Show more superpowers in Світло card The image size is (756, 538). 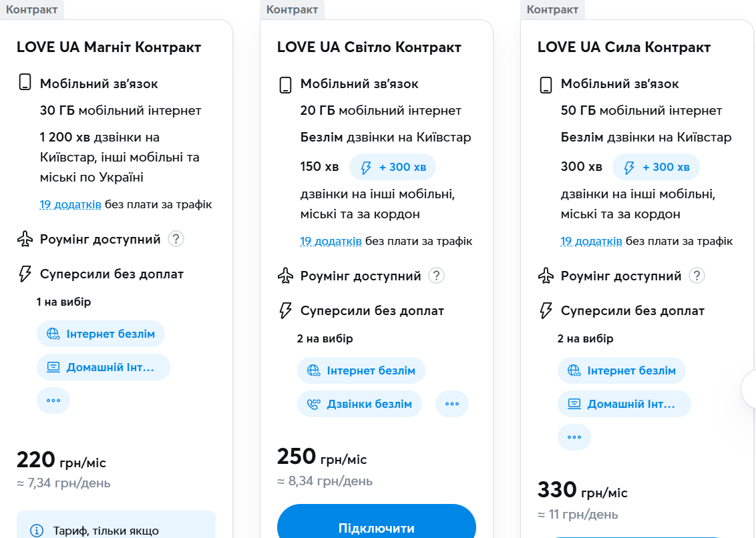452,404
